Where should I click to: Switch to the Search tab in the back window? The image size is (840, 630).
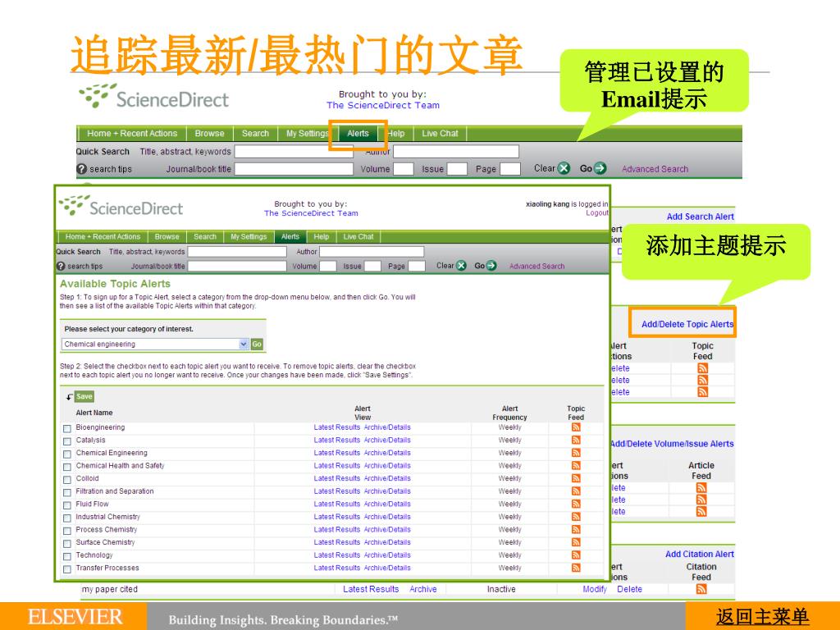255,134
